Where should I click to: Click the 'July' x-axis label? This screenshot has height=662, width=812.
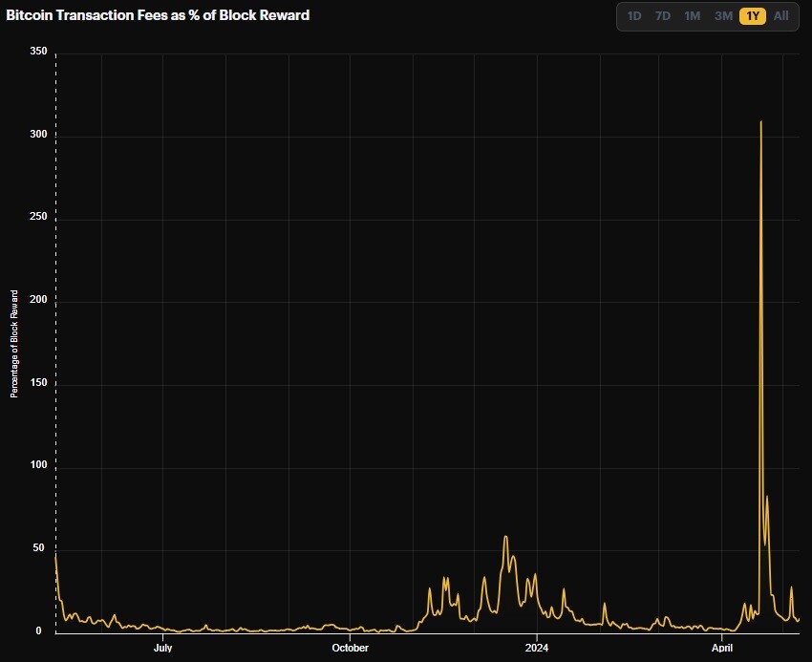(162, 648)
